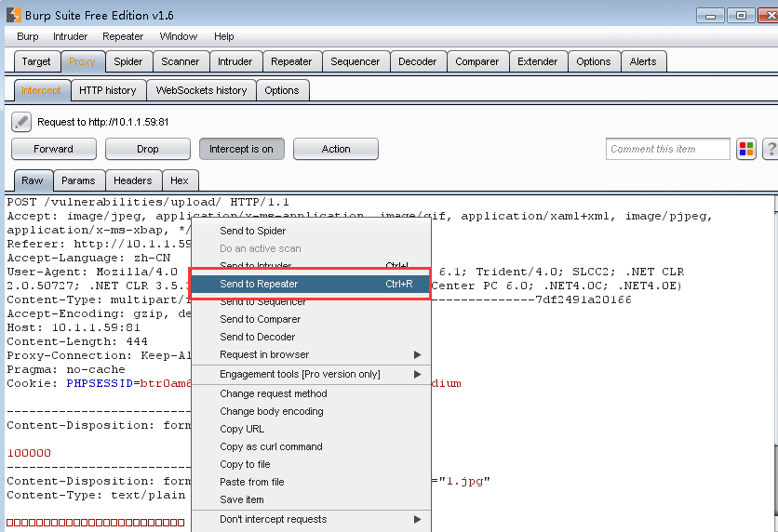Switch to the Scanner tab
Viewport: 778px width, 532px height.
tap(181, 61)
